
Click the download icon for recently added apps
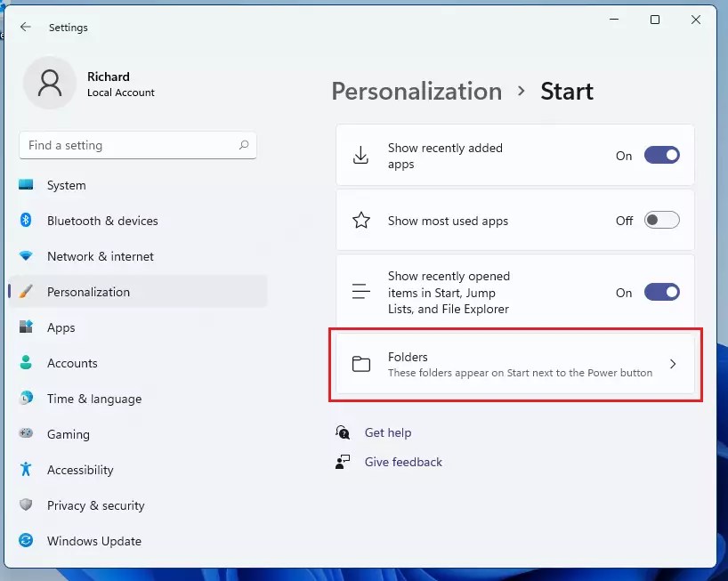point(360,156)
